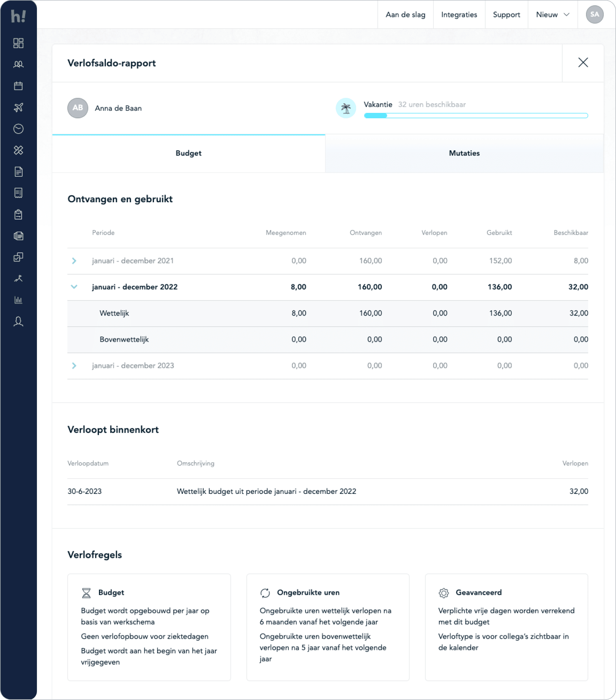Open the airplane leave icon in sidebar
The width and height of the screenshot is (616, 700).
[18, 107]
